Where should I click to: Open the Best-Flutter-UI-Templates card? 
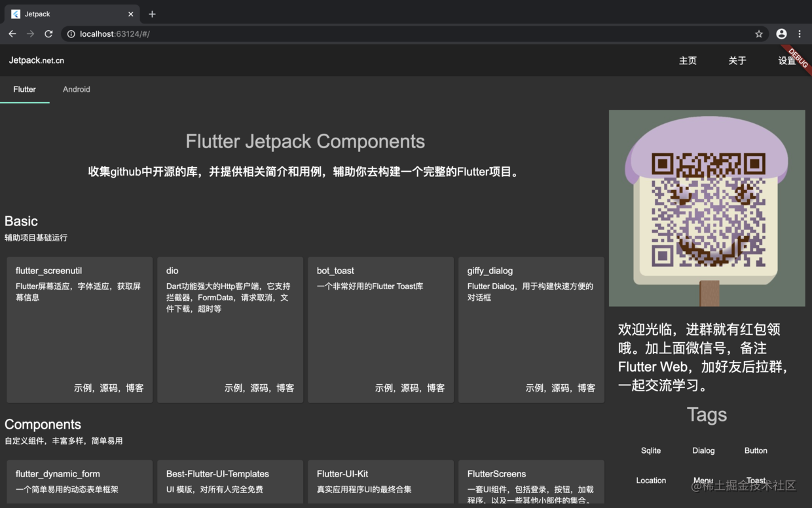[231, 482]
